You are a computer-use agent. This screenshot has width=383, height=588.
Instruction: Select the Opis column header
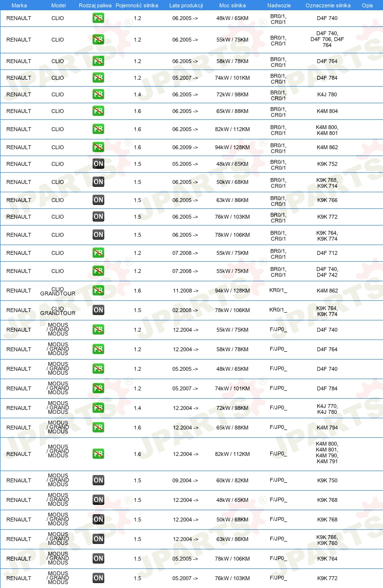[x=367, y=5]
